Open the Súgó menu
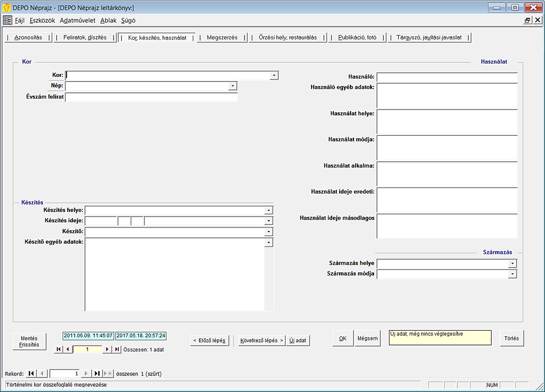 point(129,21)
